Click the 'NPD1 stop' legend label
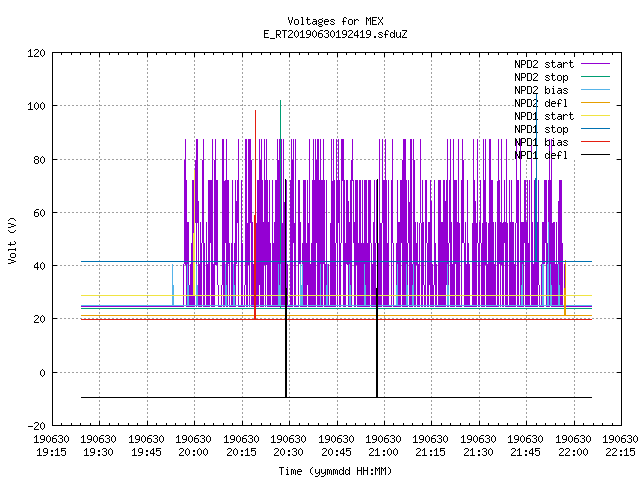 pyautogui.click(x=541, y=129)
